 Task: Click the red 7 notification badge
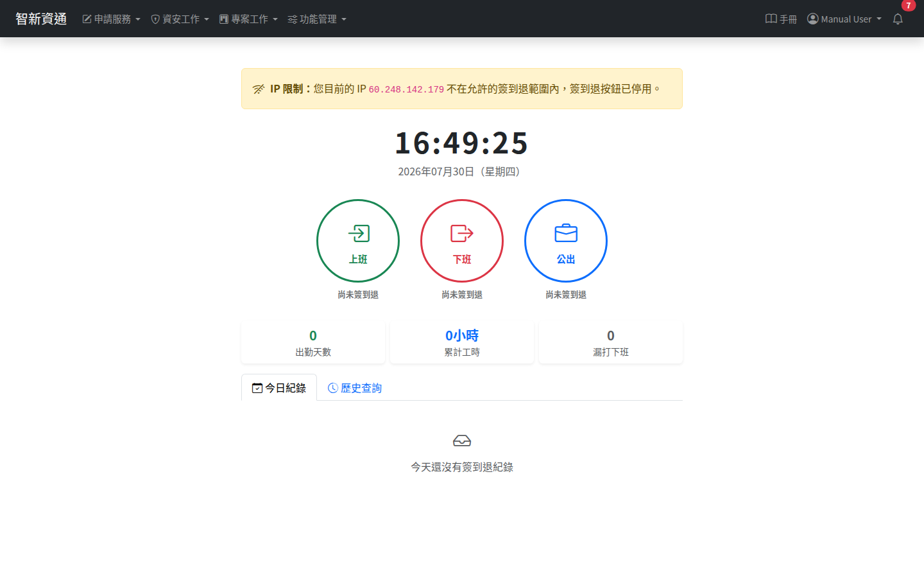click(908, 5)
